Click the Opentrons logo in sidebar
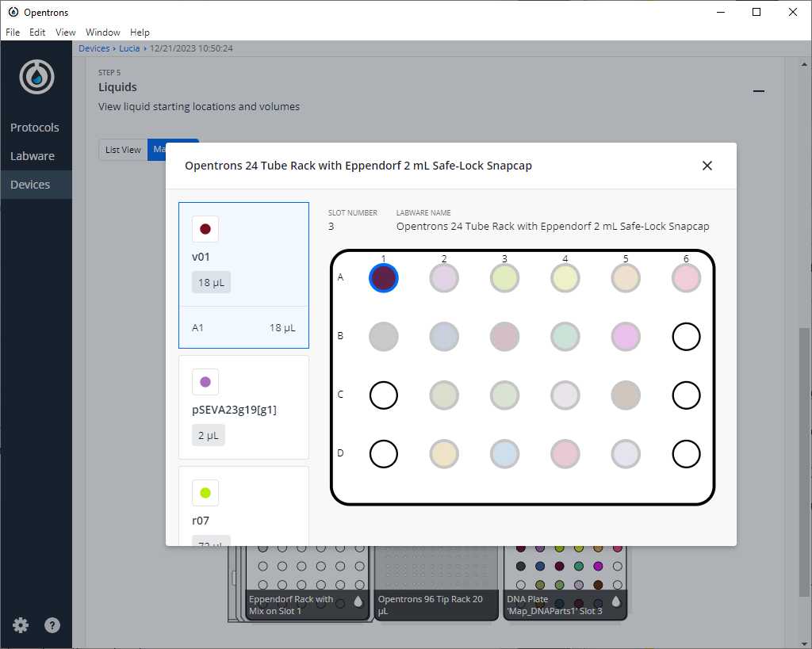 [x=36, y=77]
